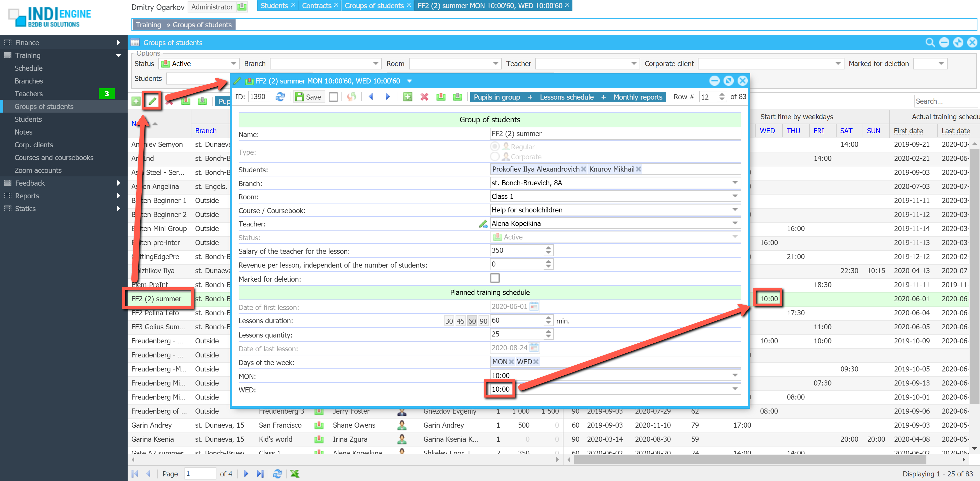Screen dimensions: 980x481
Task: Select the Corporate type radio button
Action: coord(495,157)
